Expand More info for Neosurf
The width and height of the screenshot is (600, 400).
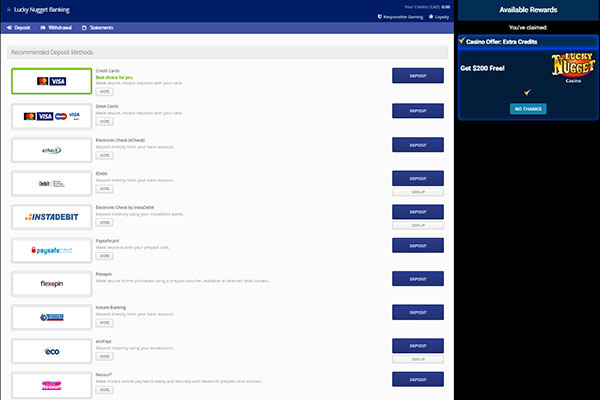coord(104,390)
